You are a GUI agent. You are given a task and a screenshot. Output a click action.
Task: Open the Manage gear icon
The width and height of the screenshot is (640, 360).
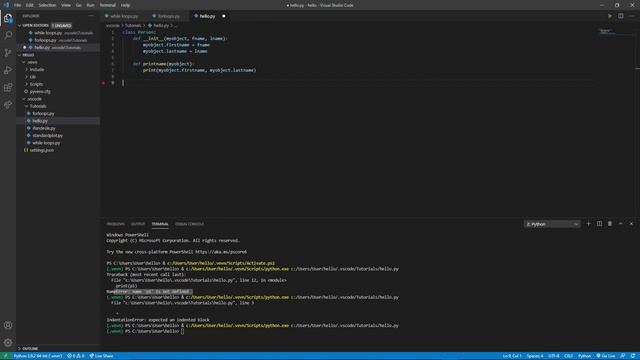8,342
